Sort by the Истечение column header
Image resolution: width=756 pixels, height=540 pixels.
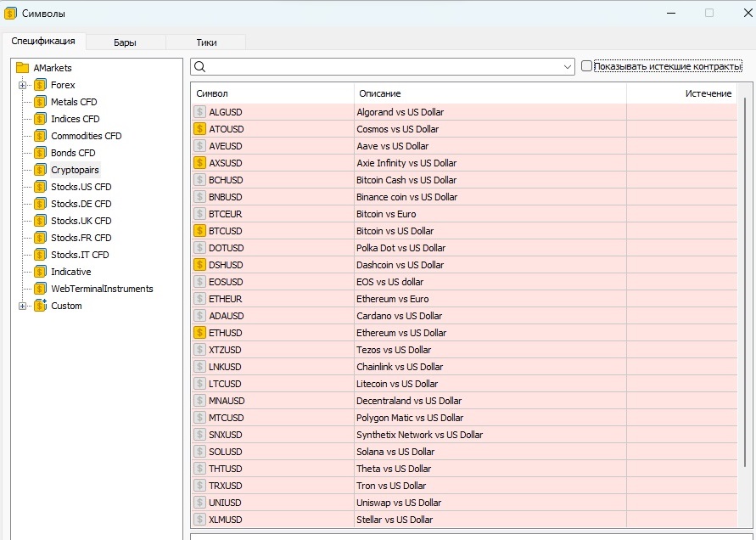pos(681,93)
